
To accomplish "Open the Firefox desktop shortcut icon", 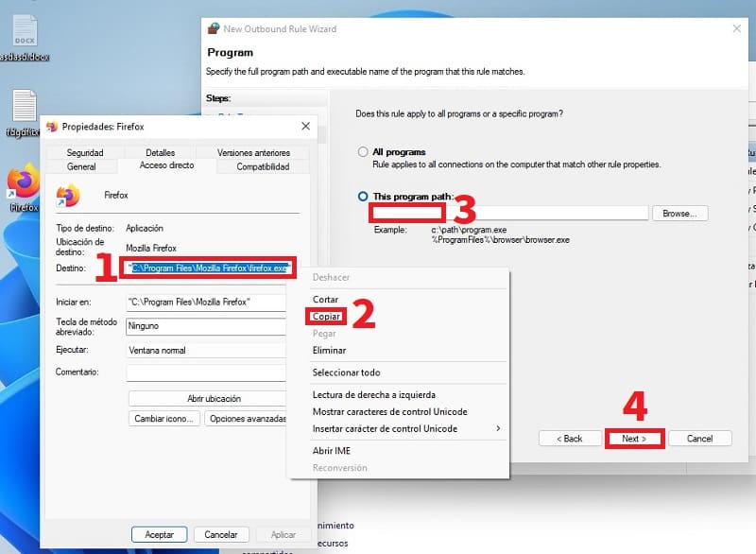I will coord(23,182).
